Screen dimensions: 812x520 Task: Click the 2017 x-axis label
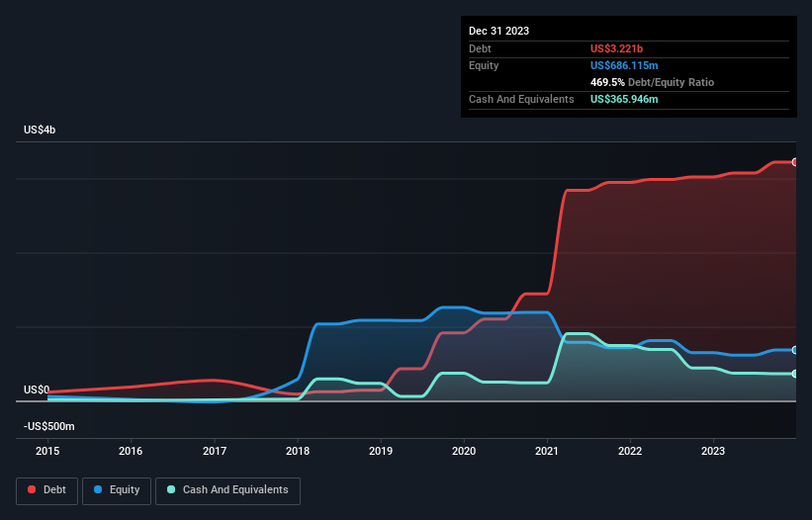[215, 451]
